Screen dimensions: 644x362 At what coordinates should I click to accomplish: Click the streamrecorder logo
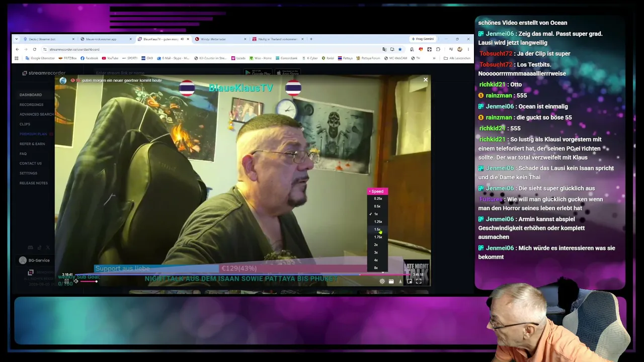[44, 73]
